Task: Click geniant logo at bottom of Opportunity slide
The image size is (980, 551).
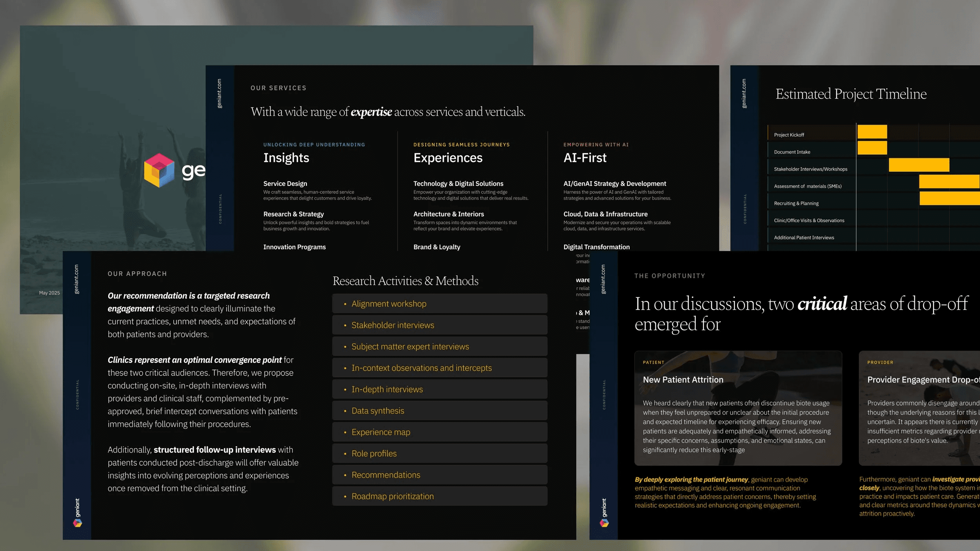Action: (x=604, y=513)
